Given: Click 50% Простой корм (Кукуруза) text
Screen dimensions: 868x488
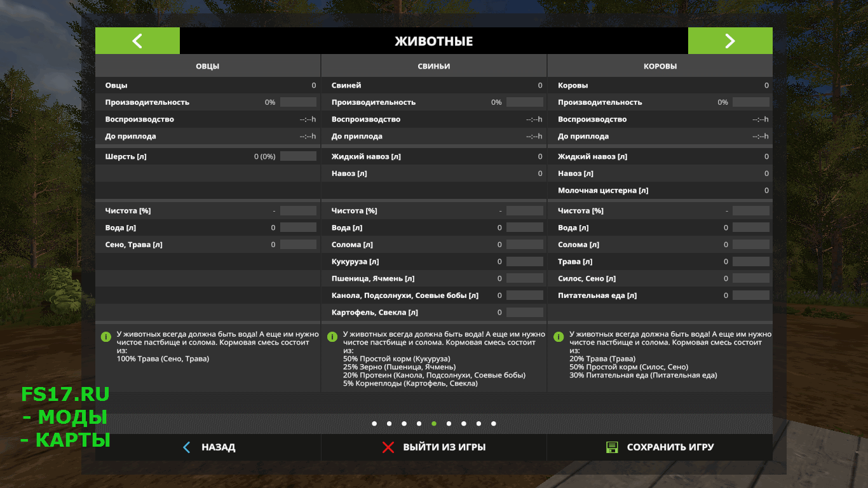Looking at the screenshot, I should coord(396,359).
